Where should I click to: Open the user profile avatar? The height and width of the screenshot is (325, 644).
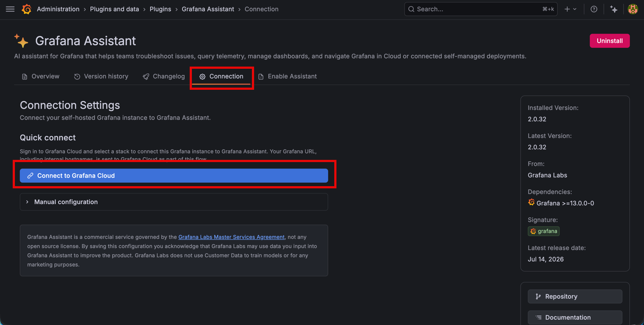(633, 9)
